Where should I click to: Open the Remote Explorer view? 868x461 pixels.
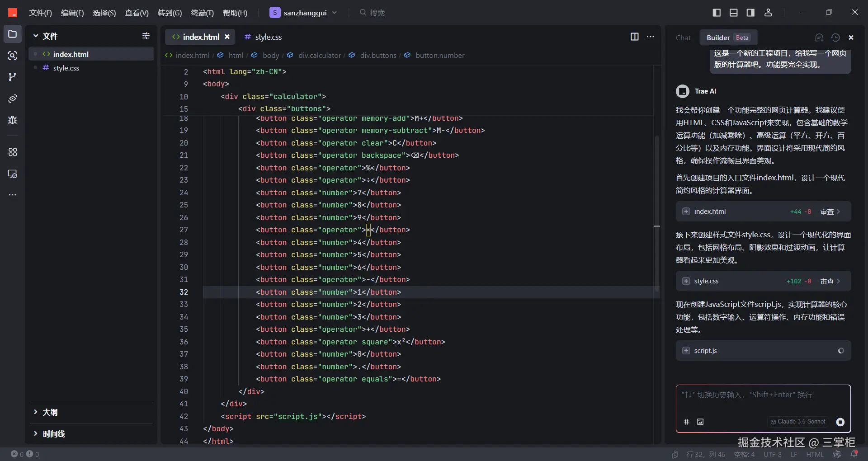pos(13,174)
